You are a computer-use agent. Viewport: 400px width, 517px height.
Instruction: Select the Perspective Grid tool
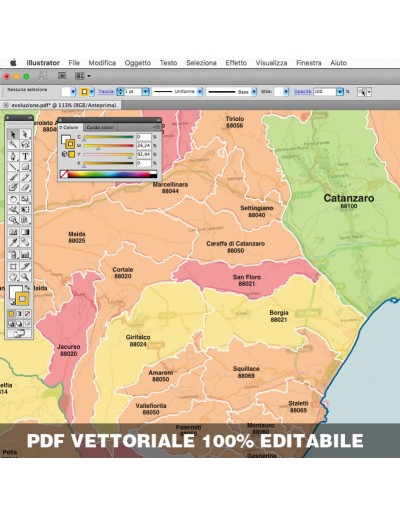pos(25,220)
